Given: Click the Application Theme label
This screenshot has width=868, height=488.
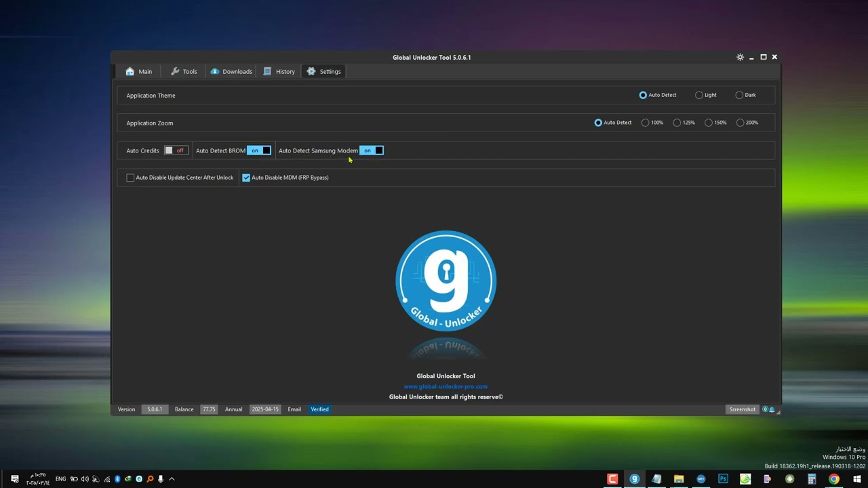Looking at the screenshot, I should 151,96.
